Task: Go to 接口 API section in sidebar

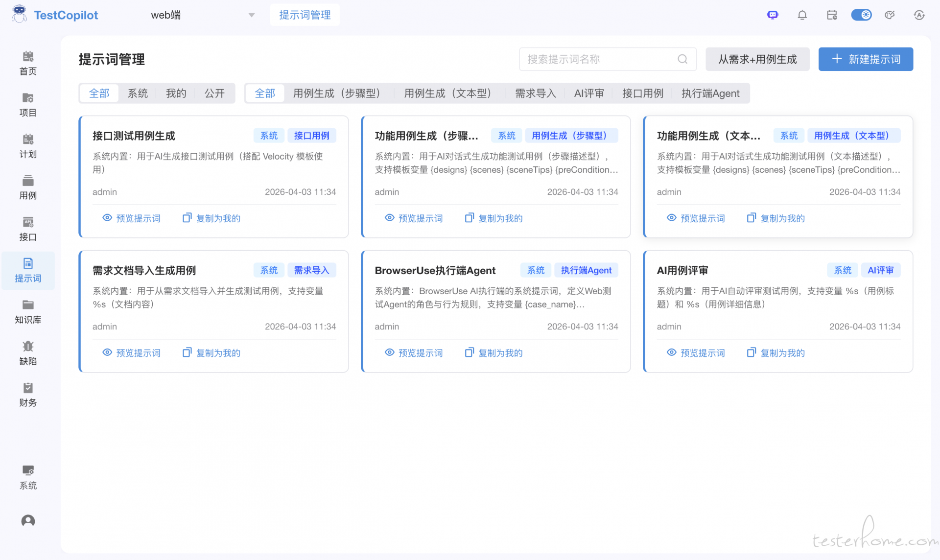Action: pos(28,229)
